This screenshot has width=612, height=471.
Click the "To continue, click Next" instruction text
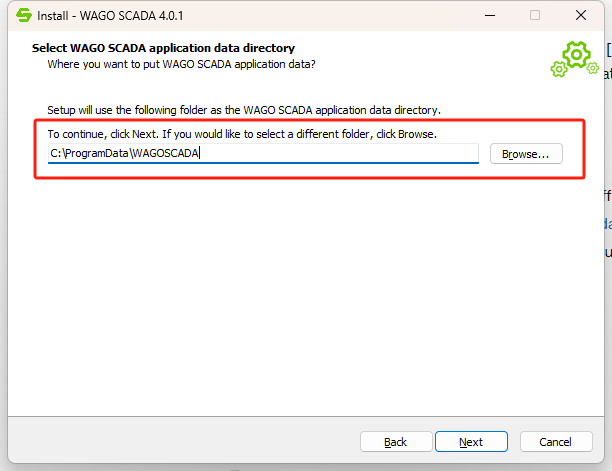[242, 134]
